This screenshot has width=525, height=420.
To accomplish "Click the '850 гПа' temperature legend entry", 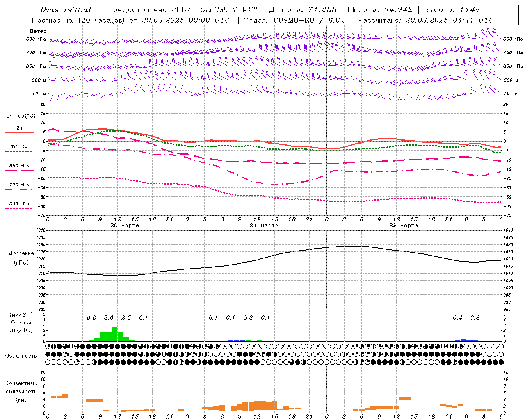I will (x=19, y=166).
